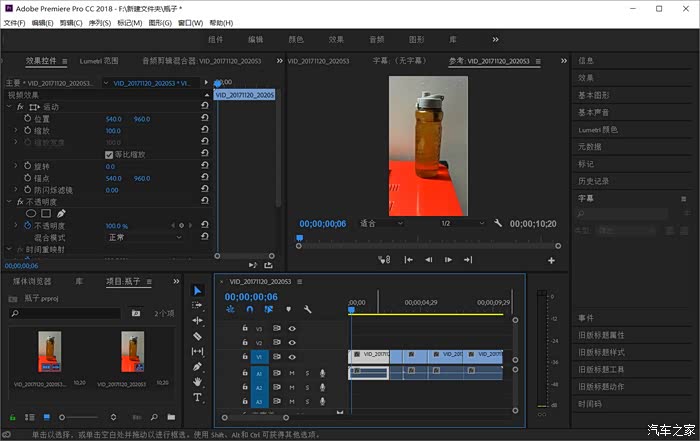Toggle Snap magnet icon in timeline
This screenshot has height=441, width=700.
pos(250,310)
